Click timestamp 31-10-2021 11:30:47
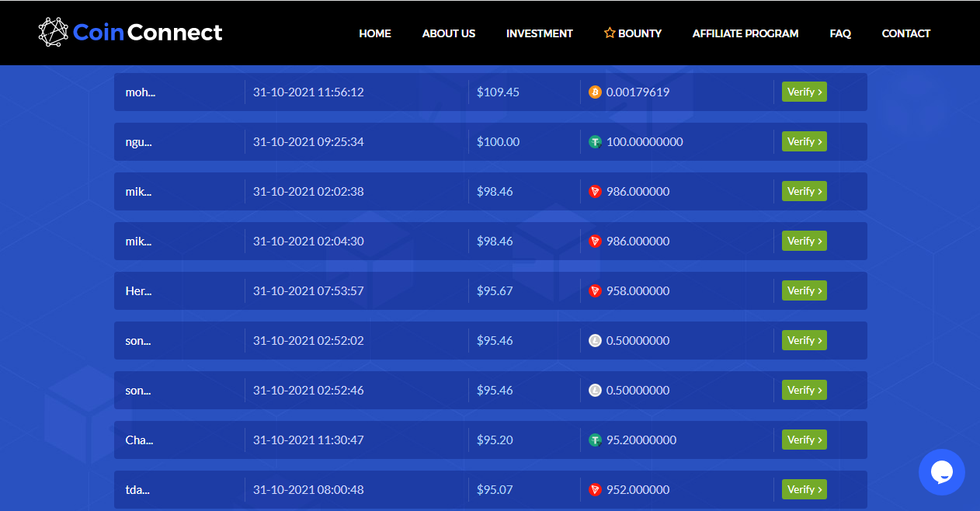This screenshot has height=511, width=980. [x=308, y=440]
